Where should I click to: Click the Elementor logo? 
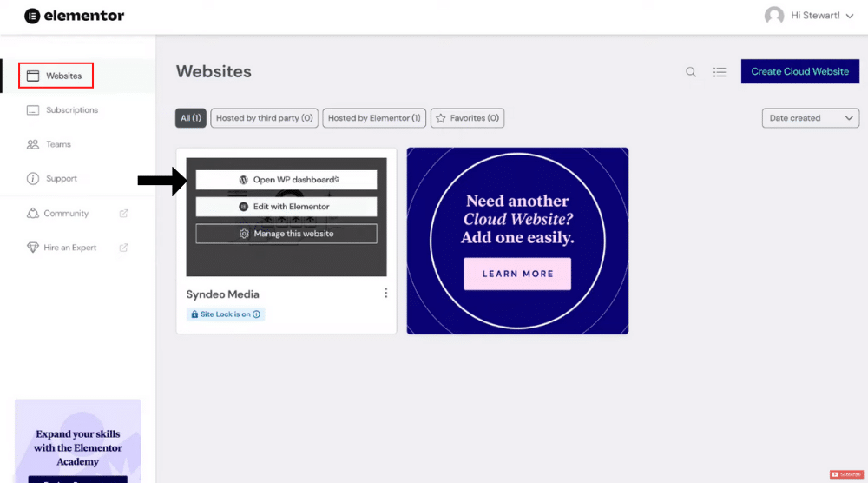coord(74,16)
